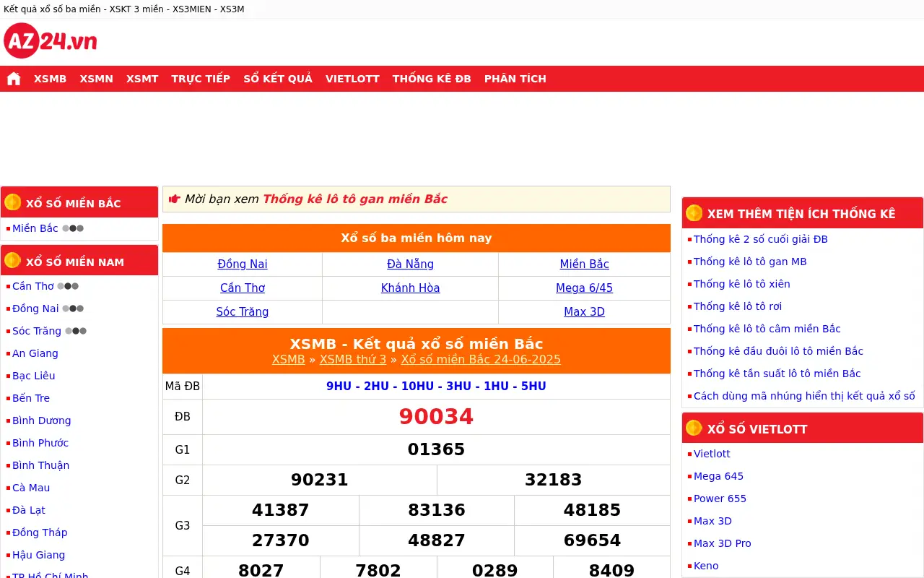Click the pointing hand icon in the notice bar

point(174,199)
